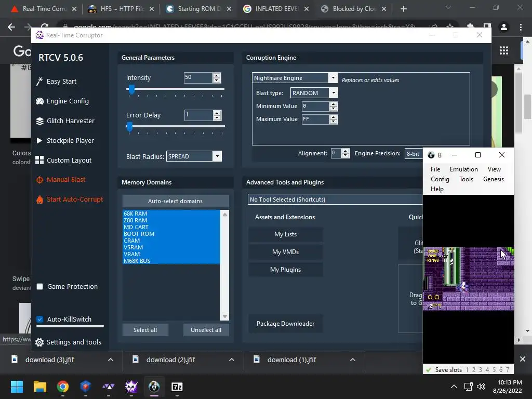532x399 pixels.
Task: Open the Chrome profile icon
Action: [x=504, y=27]
